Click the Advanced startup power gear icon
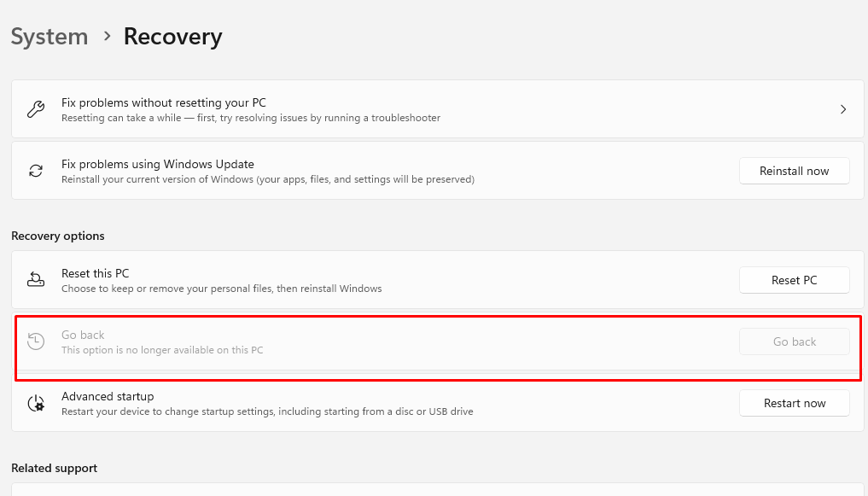Screen dimensions: 868x496 click(x=36, y=403)
